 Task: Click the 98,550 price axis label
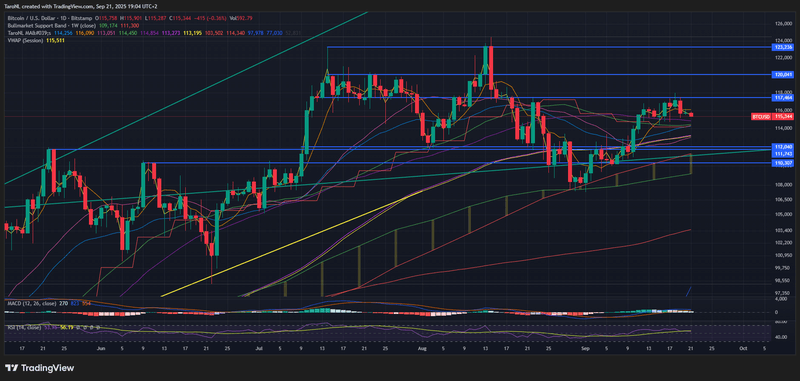tap(783, 280)
